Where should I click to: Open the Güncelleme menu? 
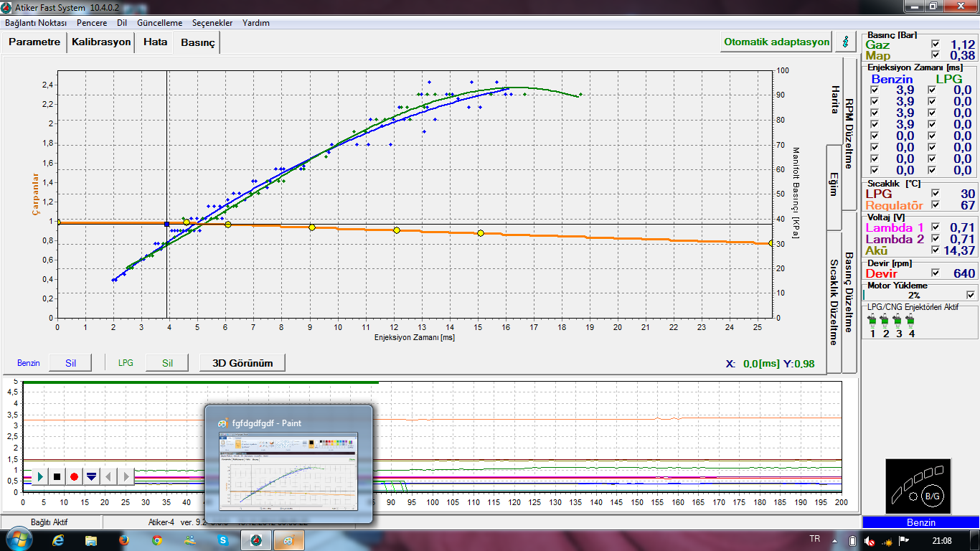(x=159, y=22)
